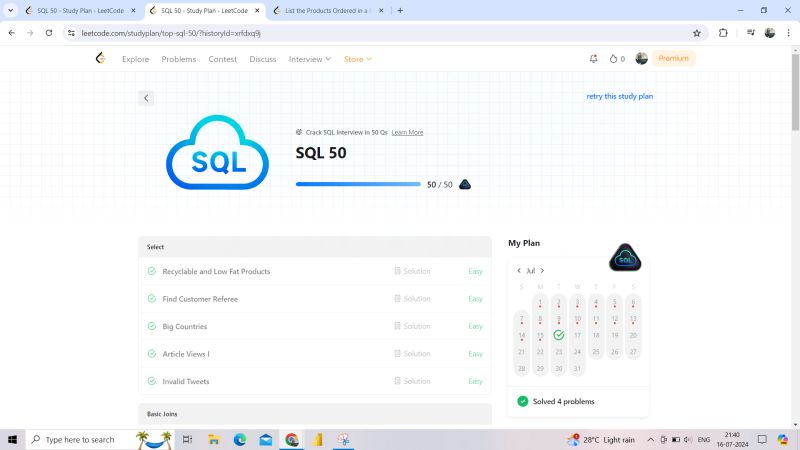
Task: Expand the Store dropdown menu
Action: point(358,59)
